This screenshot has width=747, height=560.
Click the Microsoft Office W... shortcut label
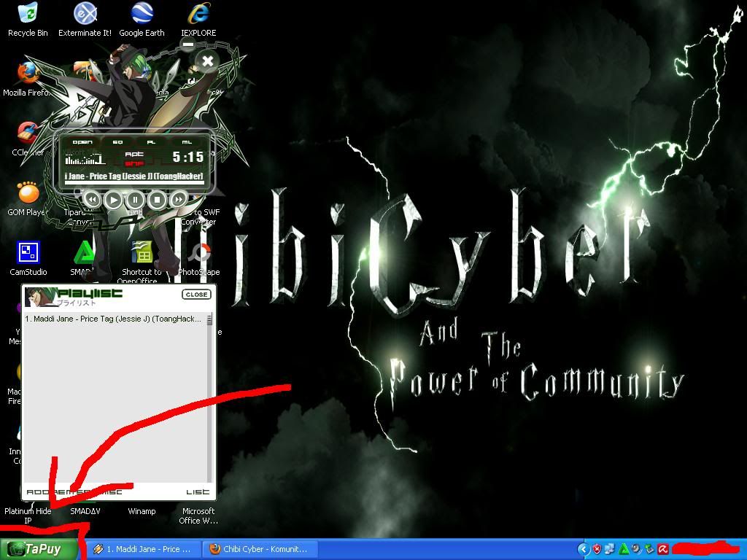coord(198,516)
